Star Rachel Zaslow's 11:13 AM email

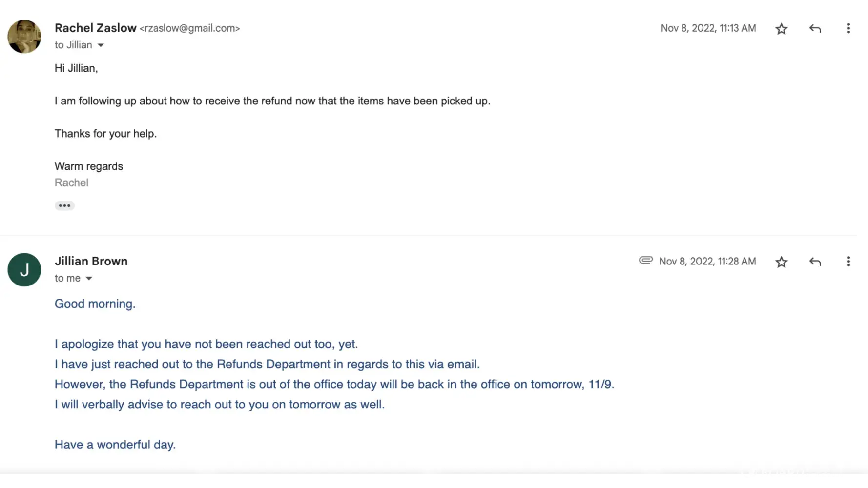781,29
